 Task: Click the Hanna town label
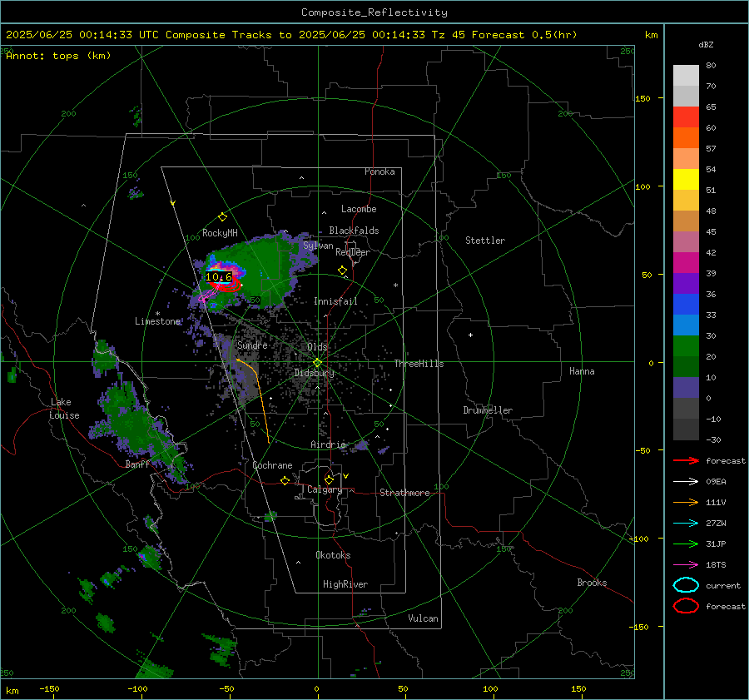tap(582, 371)
